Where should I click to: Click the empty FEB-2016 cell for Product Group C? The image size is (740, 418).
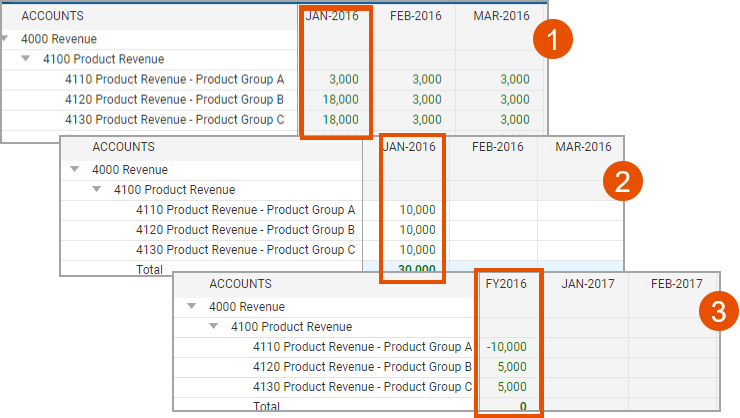point(493,250)
